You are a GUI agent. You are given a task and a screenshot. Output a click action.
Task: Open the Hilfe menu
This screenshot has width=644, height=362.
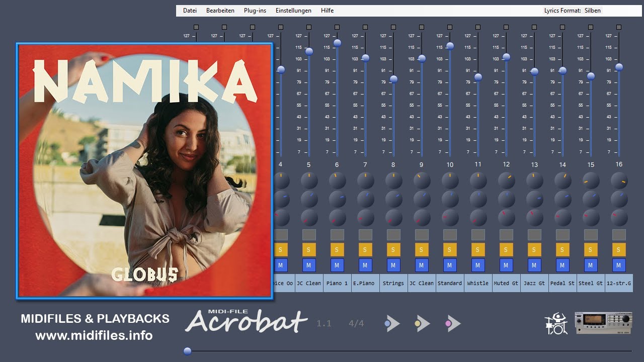click(327, 11)
